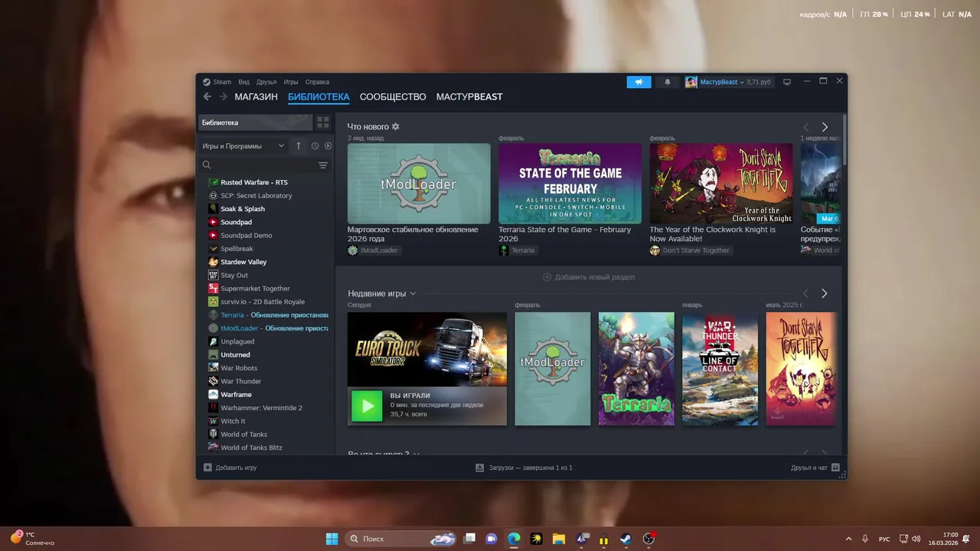
Task: Click the plus icon beside Добавить игру
Action: tap(207, 467)
